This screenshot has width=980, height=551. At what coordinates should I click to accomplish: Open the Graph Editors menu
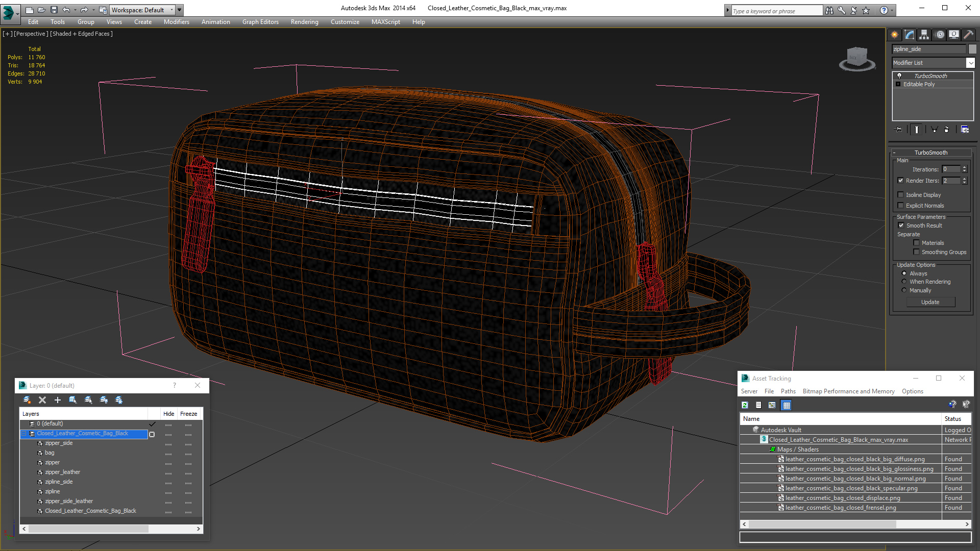(260, 22)
